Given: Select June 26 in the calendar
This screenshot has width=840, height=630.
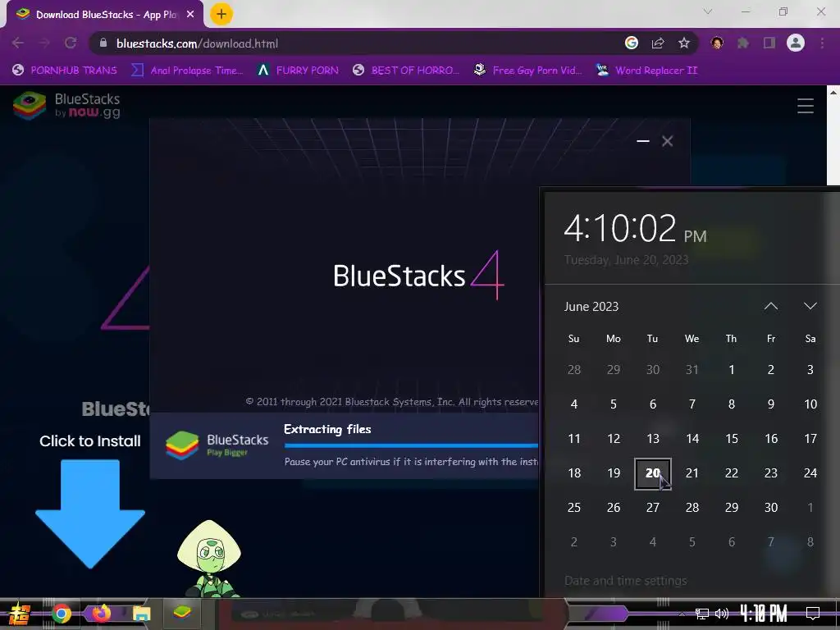Looking at the screenshot, I should (x=614, y=507).
